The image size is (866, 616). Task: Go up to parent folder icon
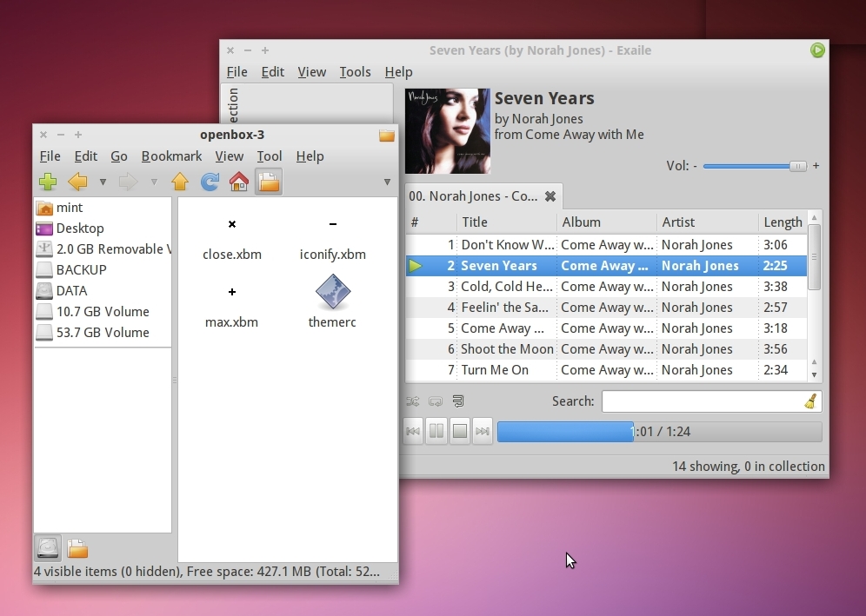coord(180,182)
